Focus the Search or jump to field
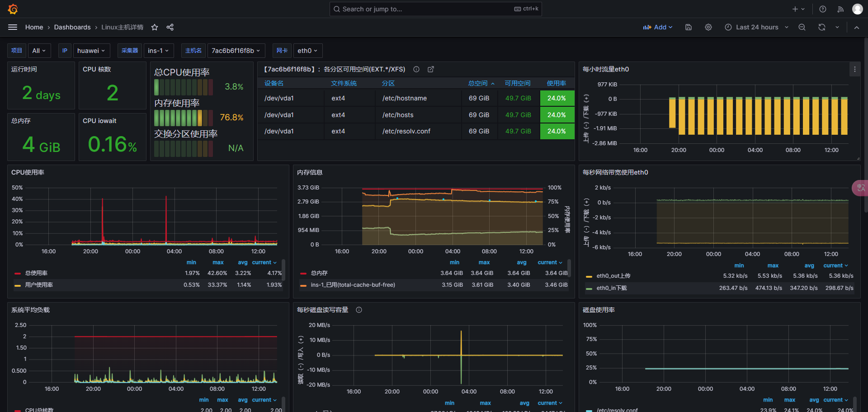Screen dimensions: 868x412 [x=435, y=9]
